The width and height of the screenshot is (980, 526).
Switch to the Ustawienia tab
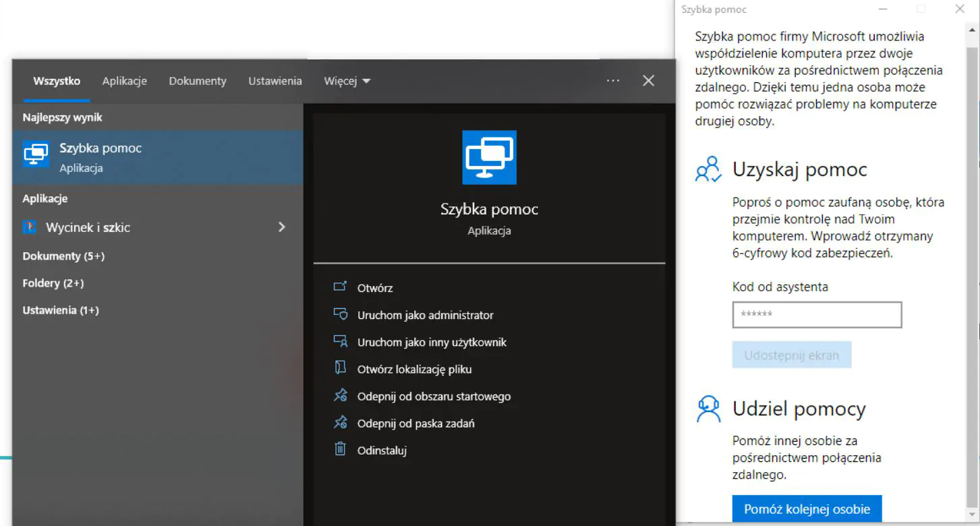[275, 81]
